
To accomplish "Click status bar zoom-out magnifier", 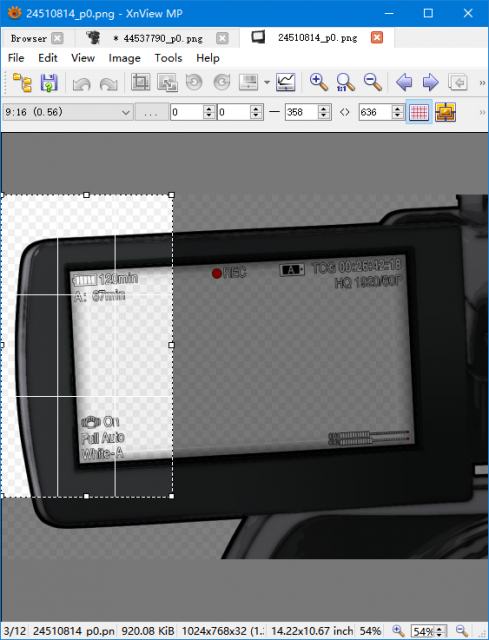I will tap(462, 631).
